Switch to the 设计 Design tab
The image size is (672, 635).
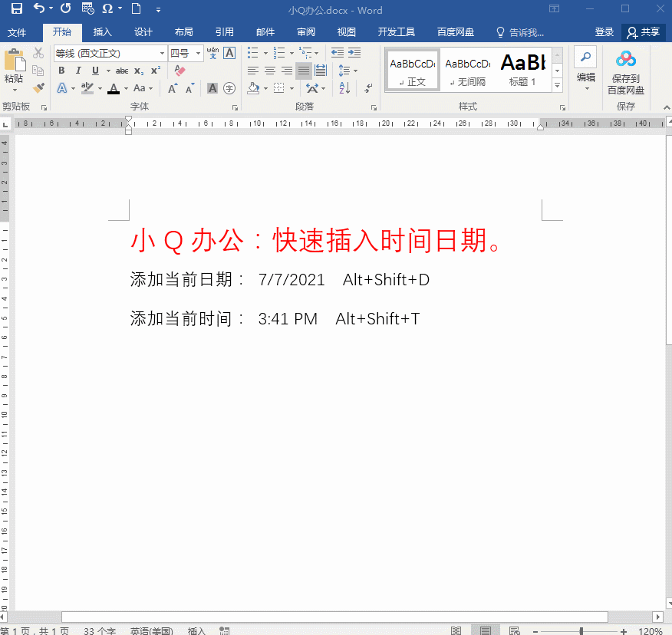point(143,32)
